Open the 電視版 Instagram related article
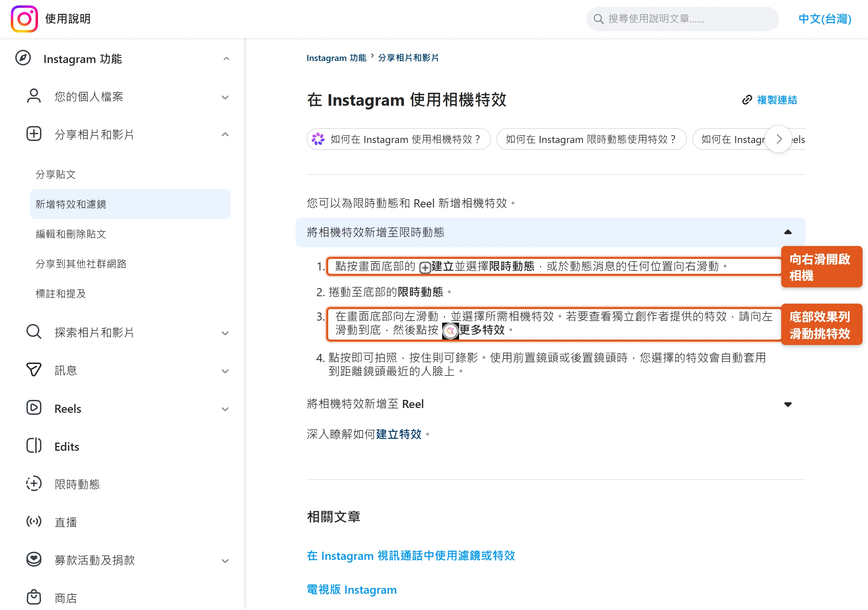This screenshot has width=868, height=610. tap(352, 590)
